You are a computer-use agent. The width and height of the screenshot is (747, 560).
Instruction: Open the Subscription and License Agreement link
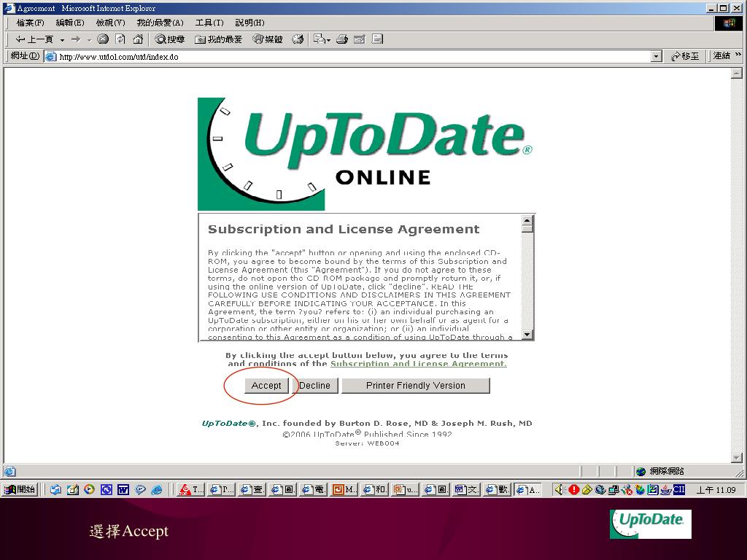pyautogui.click(x=418, y=363)
